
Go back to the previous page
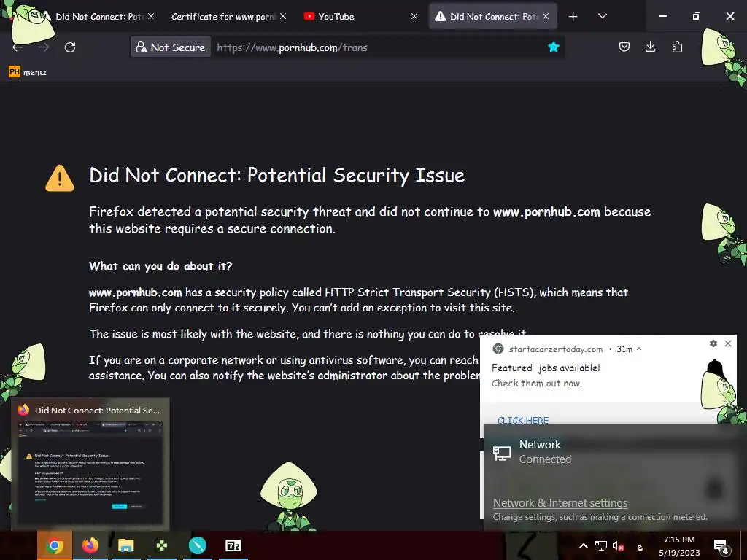(18, 47)
